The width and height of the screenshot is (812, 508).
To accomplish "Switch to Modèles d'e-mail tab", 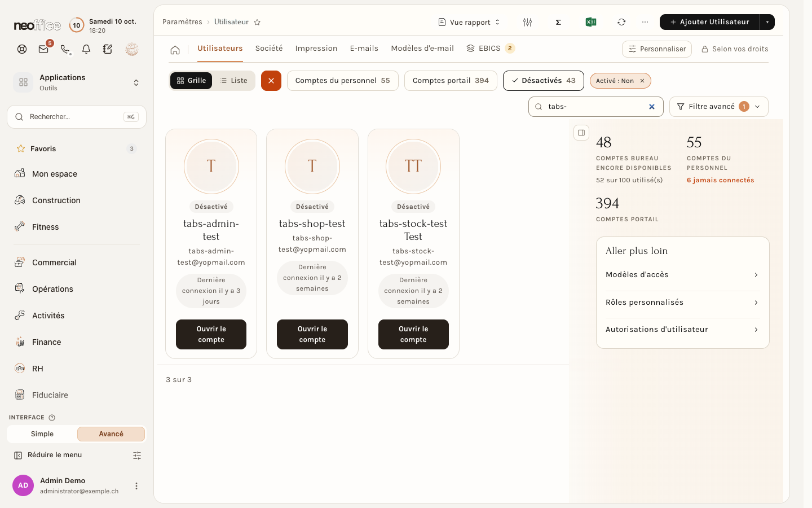I will click(x=422, y=49).
